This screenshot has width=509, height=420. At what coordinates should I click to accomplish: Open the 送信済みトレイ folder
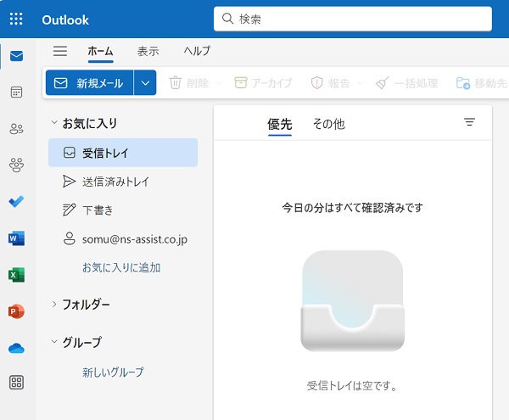[x=123, y=182]
